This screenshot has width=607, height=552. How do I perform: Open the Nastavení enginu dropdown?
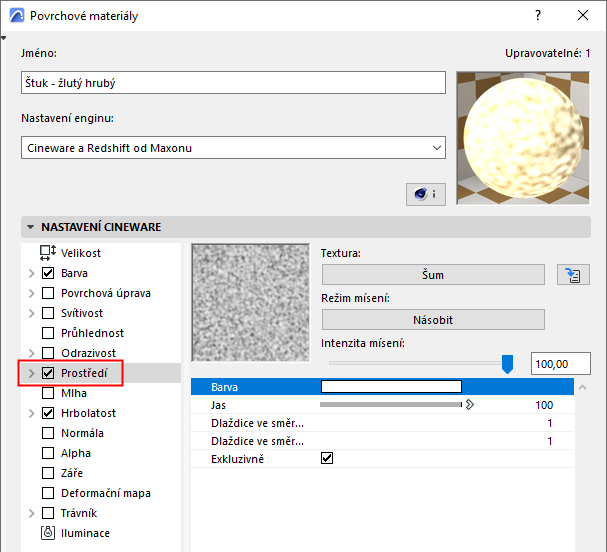coord(233,147)
